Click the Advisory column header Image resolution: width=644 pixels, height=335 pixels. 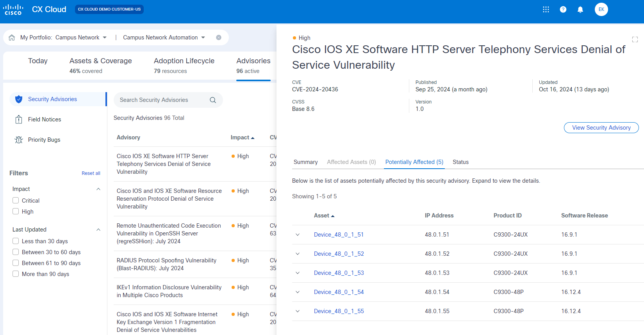[x=128, y=137]
